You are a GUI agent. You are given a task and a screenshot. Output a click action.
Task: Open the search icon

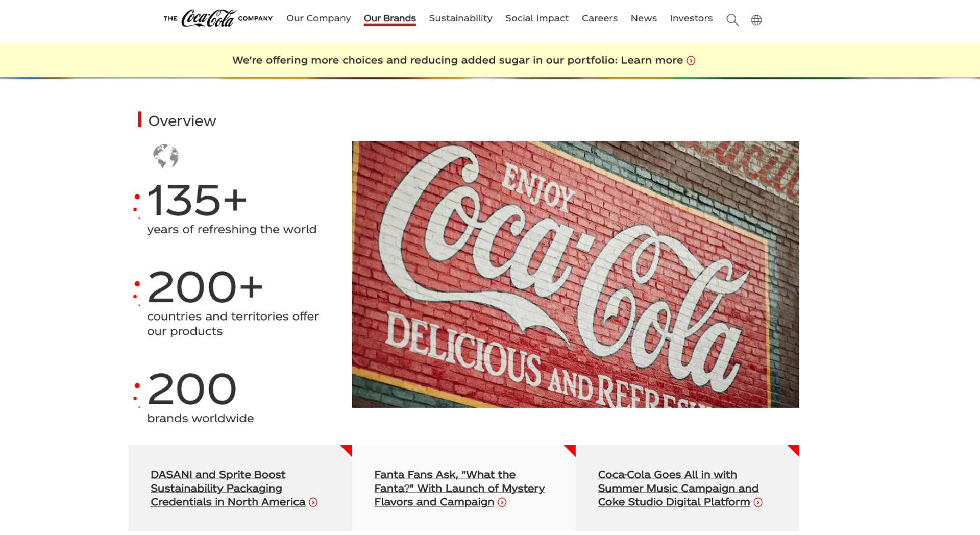click(x=732, y=20)
